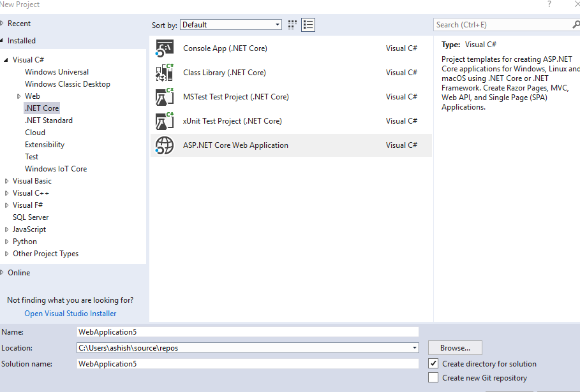Select Class Library (.NET Core) template text

[224, 73]
